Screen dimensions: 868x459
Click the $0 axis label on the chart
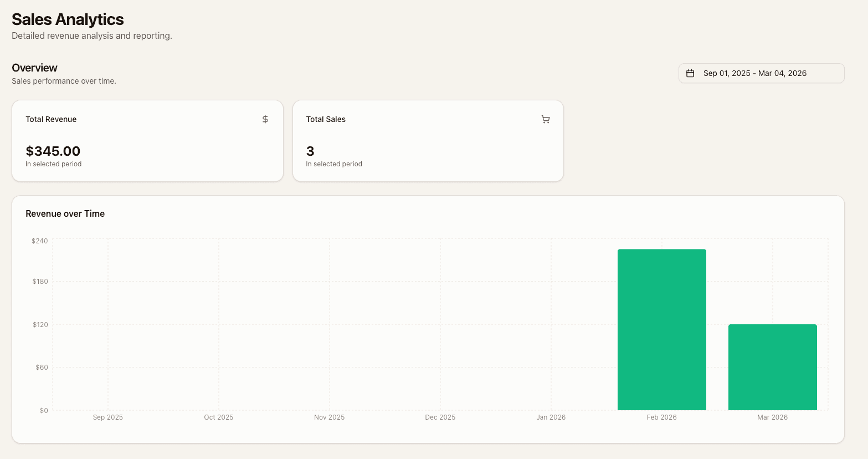[43, 410]
